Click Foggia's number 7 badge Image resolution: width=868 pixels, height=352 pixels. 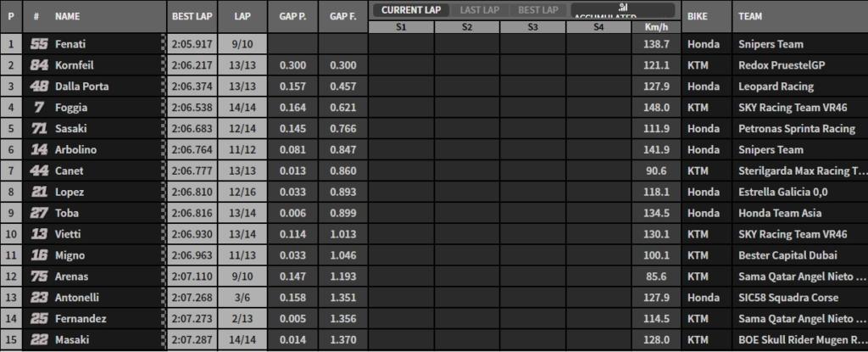click(x=37, y=108)
